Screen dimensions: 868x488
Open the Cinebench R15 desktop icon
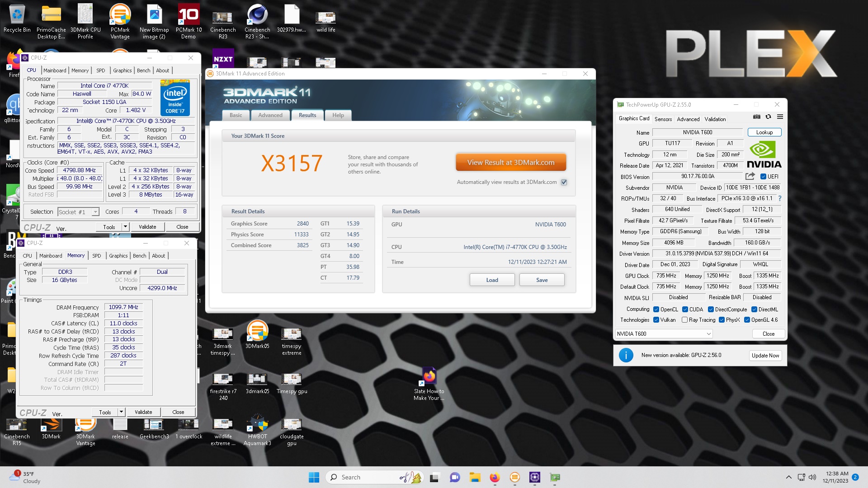(17, 432)
